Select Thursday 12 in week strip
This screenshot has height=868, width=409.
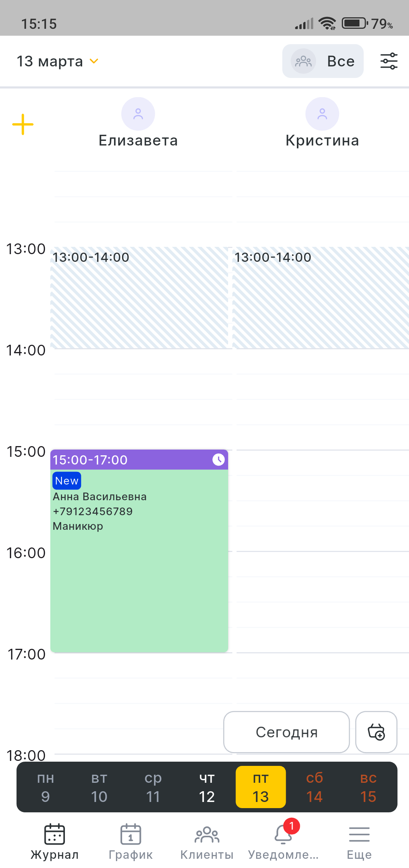207,787
